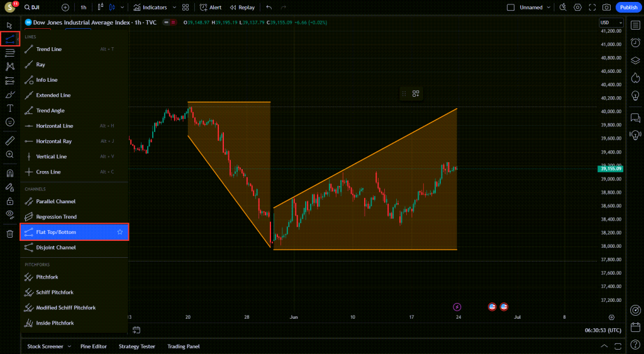The image size is (644, 354).
Task: Choose Horizontal Ray tool
Action: [x=74, y=141]
